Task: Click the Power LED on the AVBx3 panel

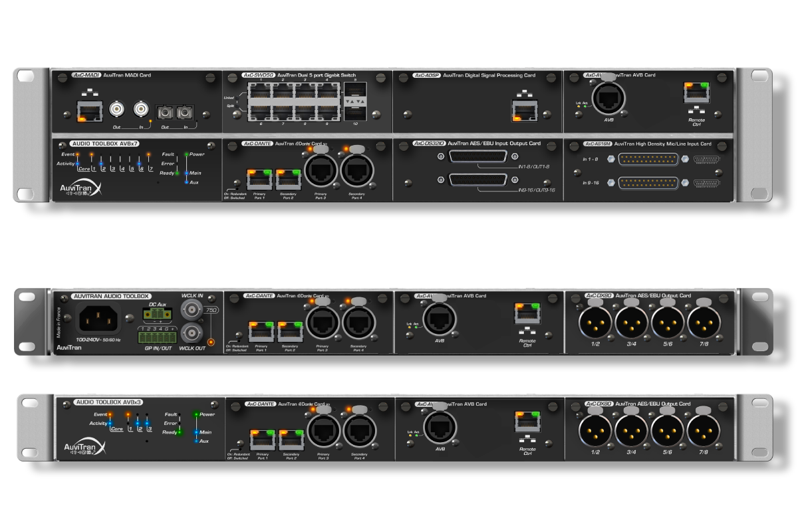Action: pos(196,414)
